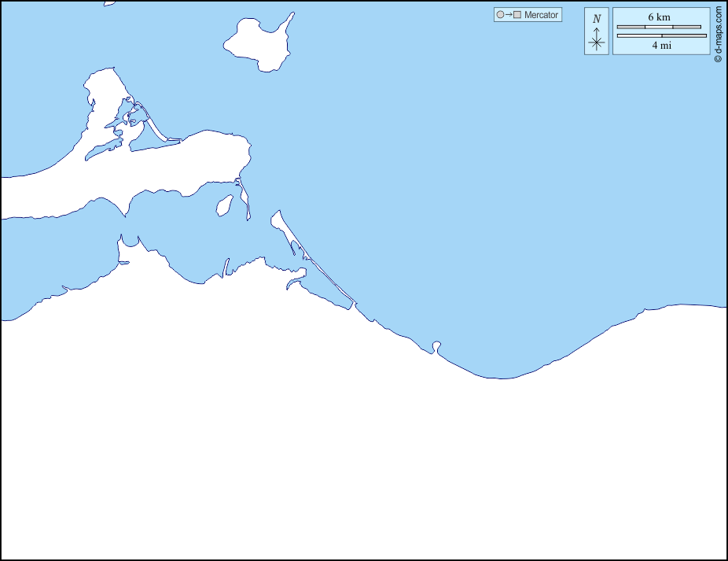Click the compass star under the north arrow
Viewport: 728px width, 561px height.
(x=597, y=42)
